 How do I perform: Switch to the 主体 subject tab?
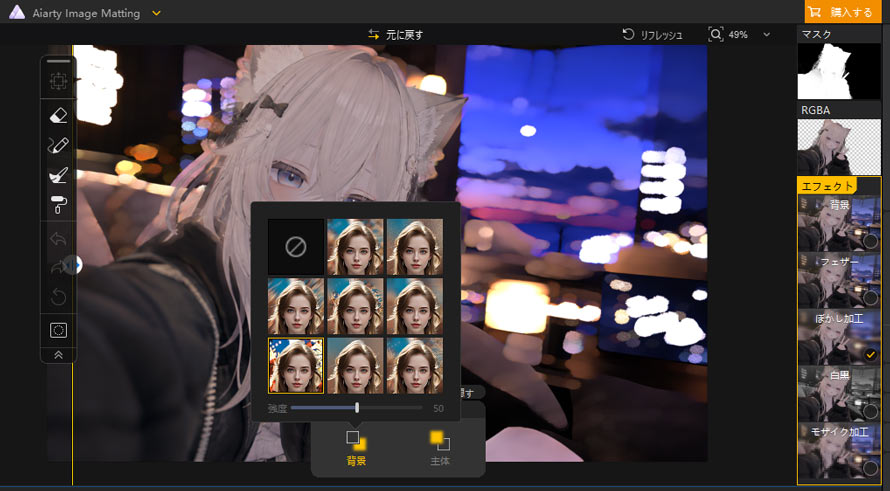tap(440, 448)
